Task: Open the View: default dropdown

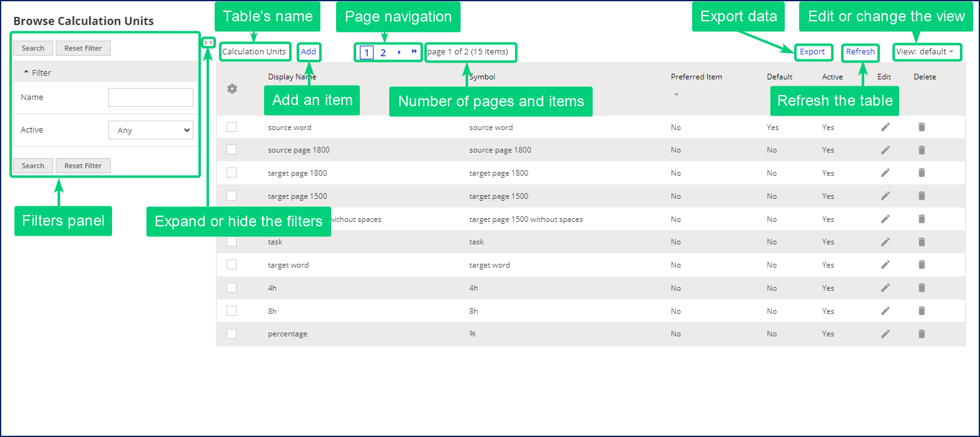Action: click(925, 52)
